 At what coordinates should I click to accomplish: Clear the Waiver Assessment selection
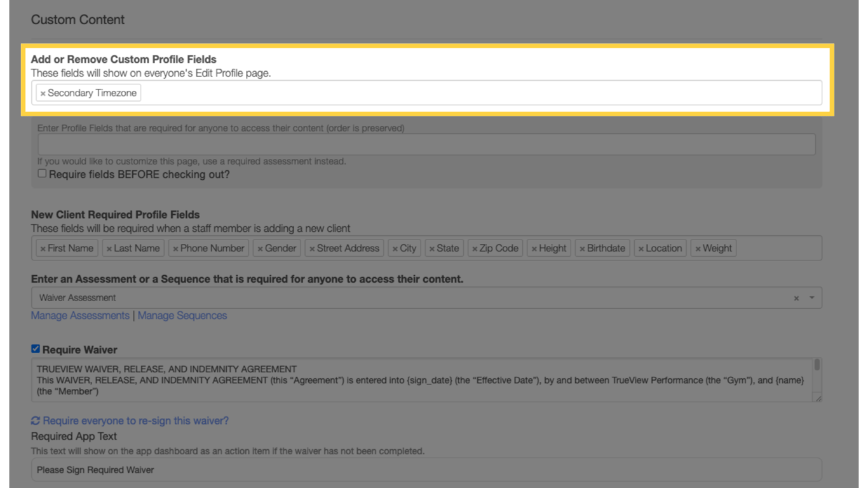[x=796, y=297]
